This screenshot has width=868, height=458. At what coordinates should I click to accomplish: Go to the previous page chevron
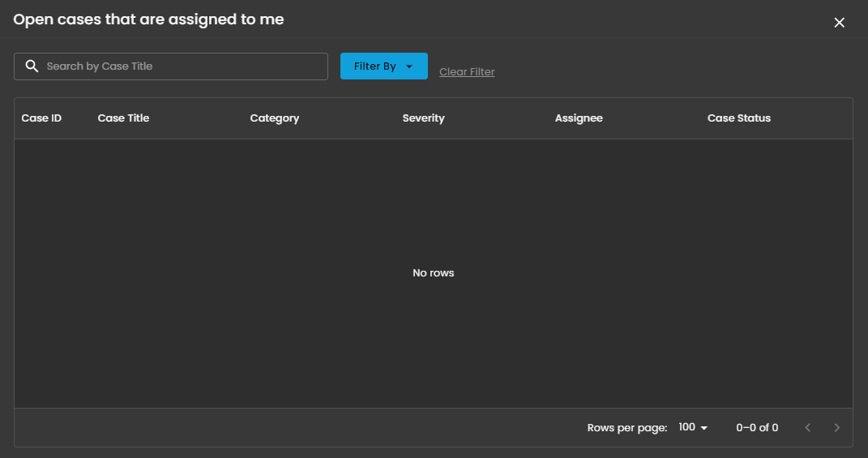(x=807, y=427)
